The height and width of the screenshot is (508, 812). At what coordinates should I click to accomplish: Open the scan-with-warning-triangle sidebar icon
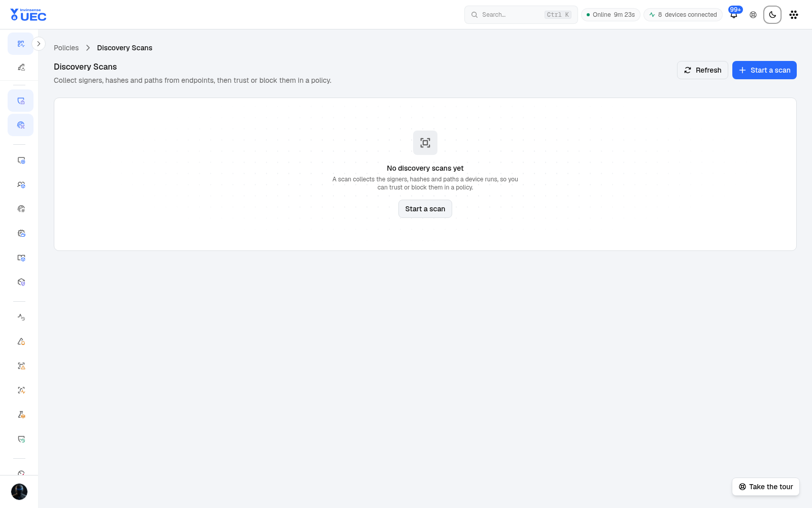(21, 366)
